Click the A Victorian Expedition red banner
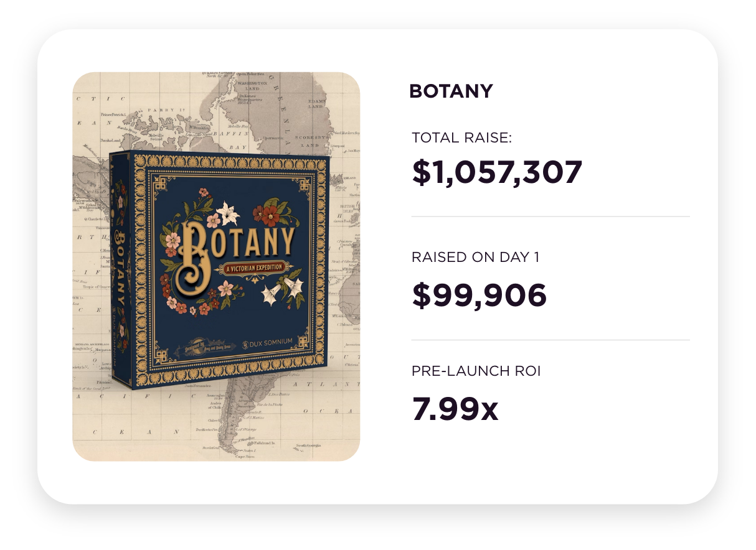 point(252,267)
